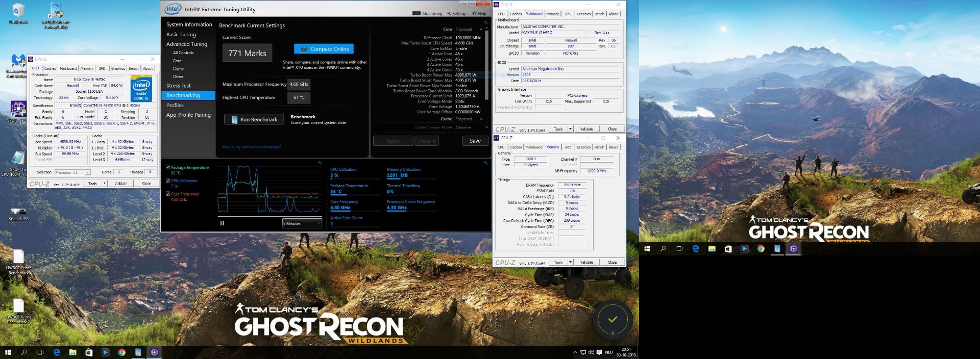Screen dimensions: 980x359
Task: Click wrench icon above Memory Utilization stats
Action: [485, 163]
